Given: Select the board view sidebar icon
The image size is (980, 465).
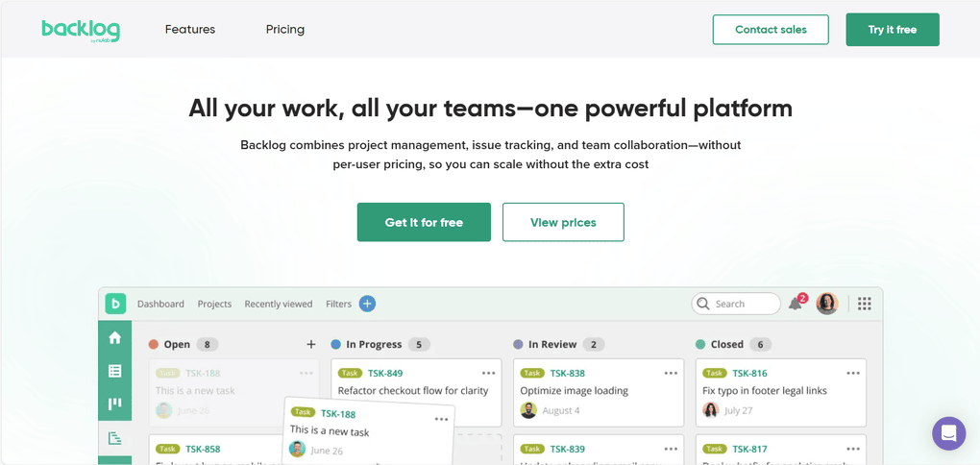Looking at the screenshot, I should (114, 404).
